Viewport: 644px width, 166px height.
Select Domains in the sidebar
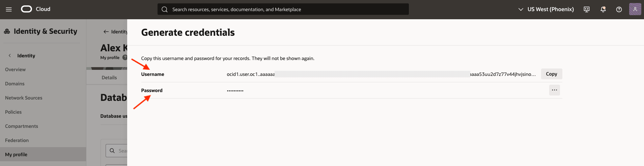(x=15, y=84)
